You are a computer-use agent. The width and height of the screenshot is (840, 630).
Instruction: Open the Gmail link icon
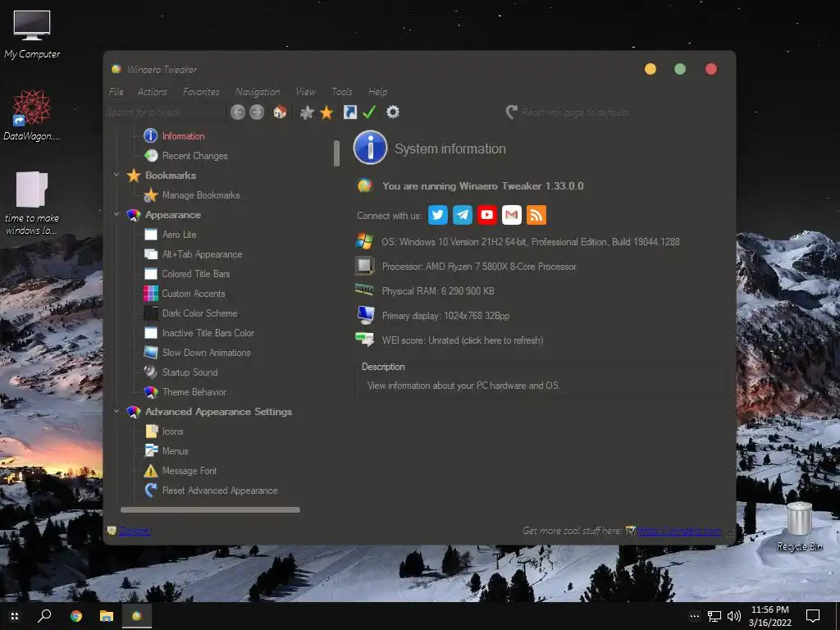(x=512, y=215)
